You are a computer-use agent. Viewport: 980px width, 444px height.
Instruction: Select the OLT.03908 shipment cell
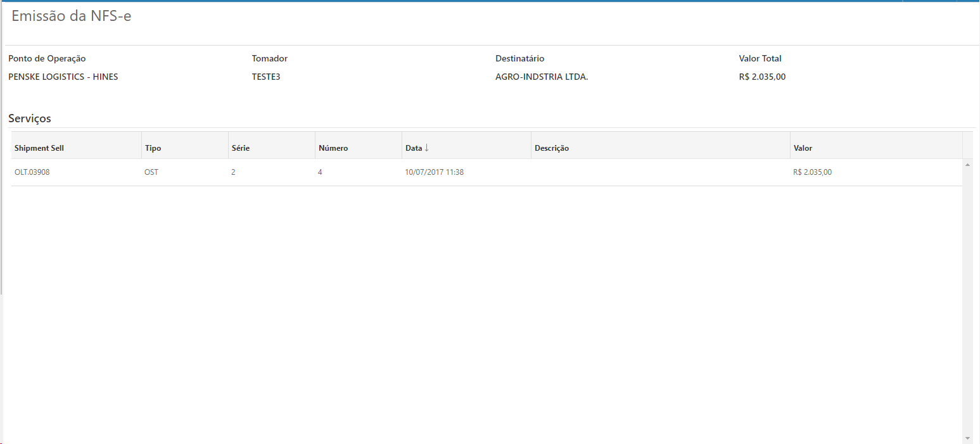(32, 172)
